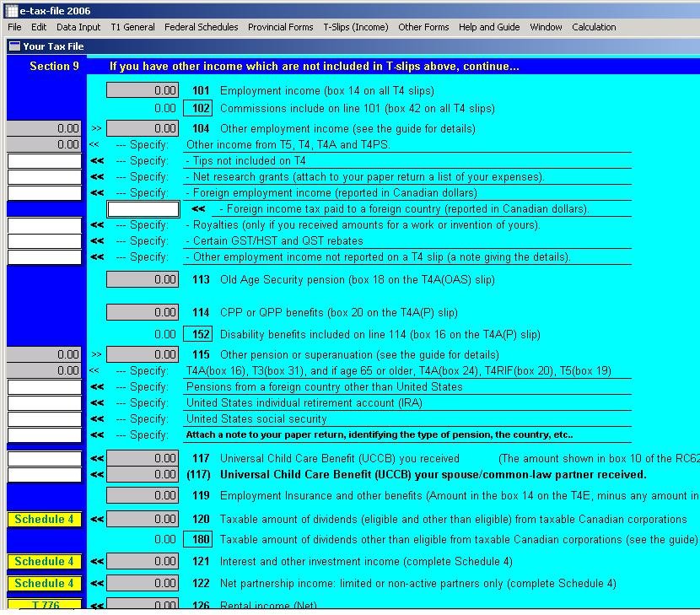Open Schedule 4 for line 121 interest income
The image size is (700, 615).
pos(44,562)
